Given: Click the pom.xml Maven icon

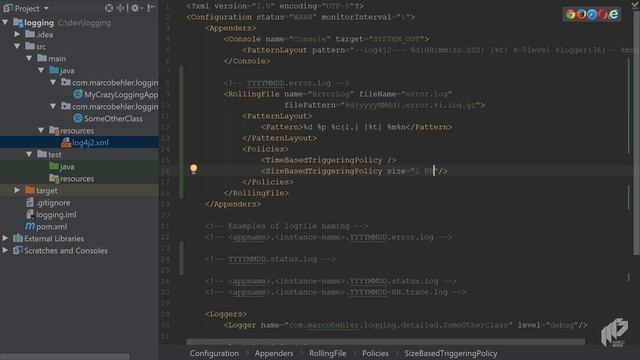Looking at the screenshot, I should (30, 226).
